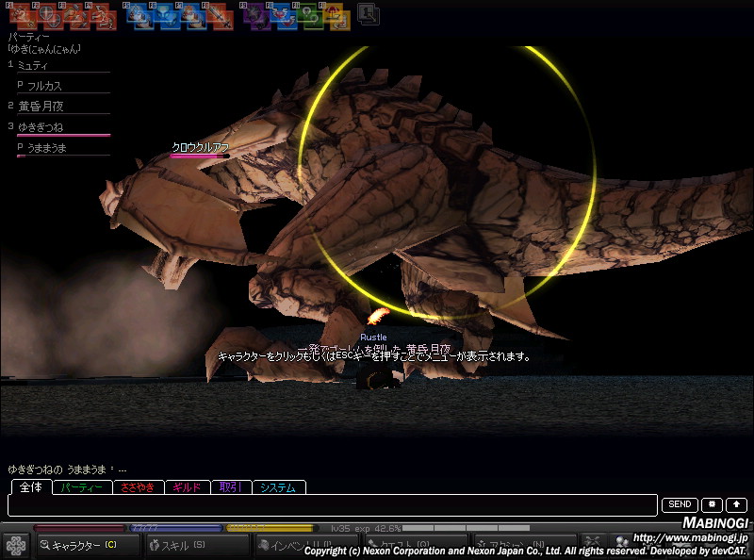Click the up-arrow chat expand button
754x560 pixels.
[x=736, y=504]
